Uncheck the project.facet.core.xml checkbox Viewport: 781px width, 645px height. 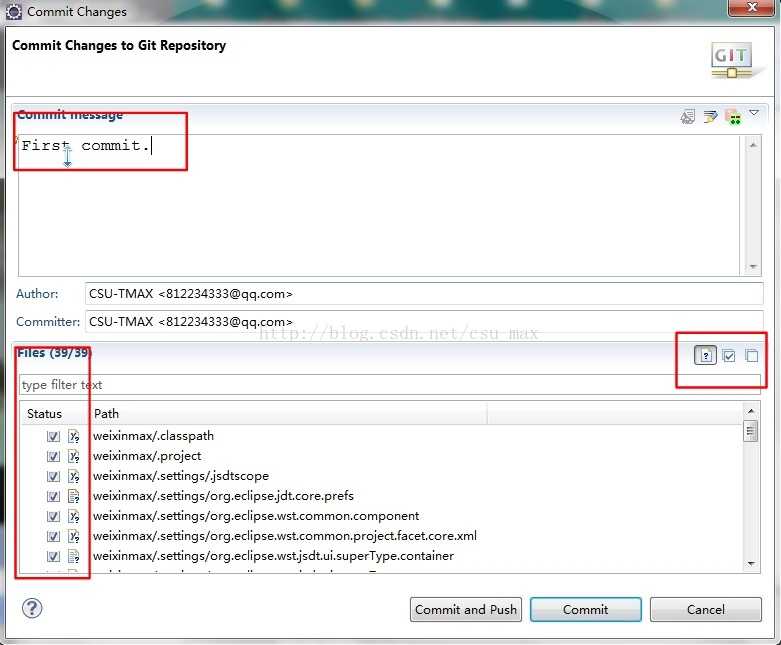pos(53,536)
